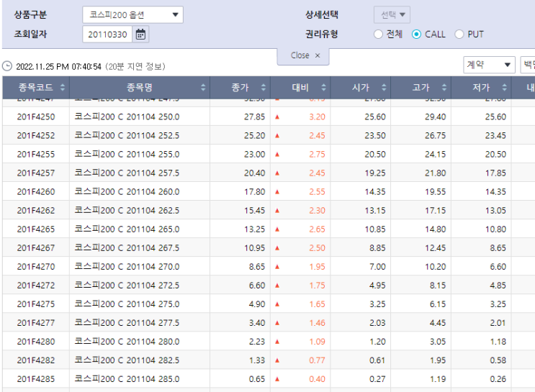Click row name 코스피200 C 201104 285.0
Image resolution: width=535 pixels, height=392 pixels.
(x=127, y=379)
